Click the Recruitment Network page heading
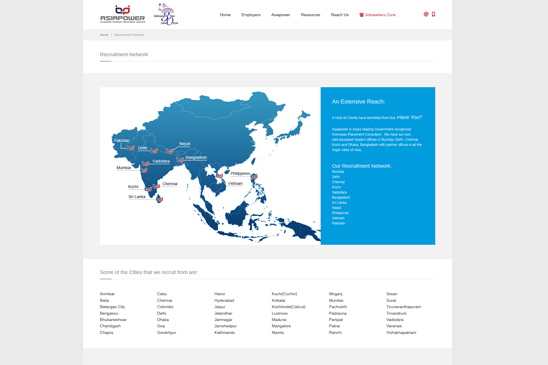Viewport: 548px width, 365px height. coord(124,55)
